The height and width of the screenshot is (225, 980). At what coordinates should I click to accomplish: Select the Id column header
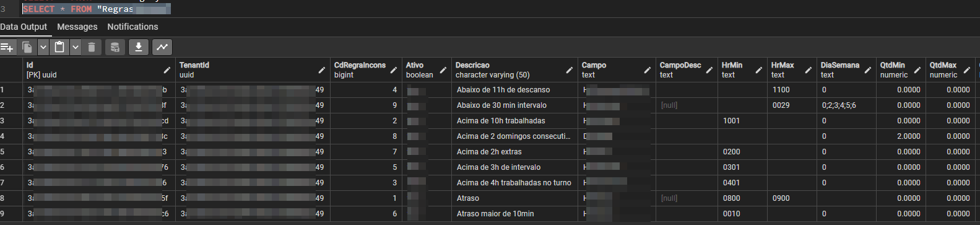coord(99,70)
